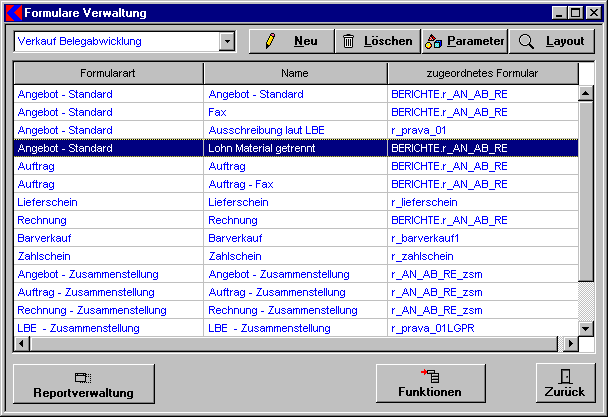Image resolution: width=608 pixels, height=417 pixels.
Task: Select Ausschreibung laut LBE entry
Action: click(265, 130)
